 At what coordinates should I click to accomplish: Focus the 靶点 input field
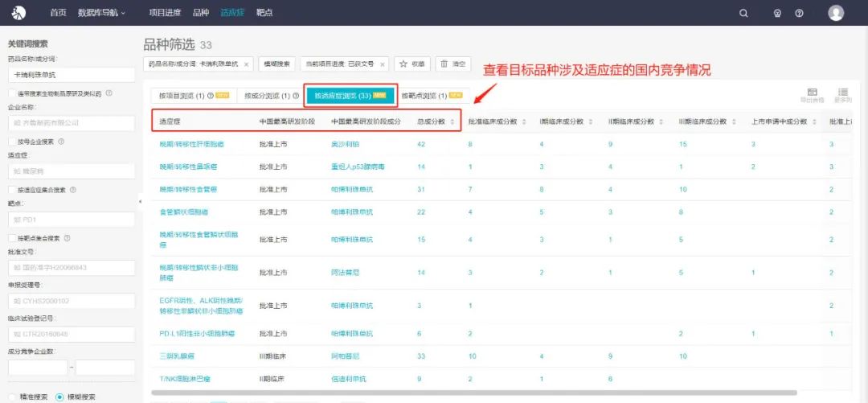click(x=72, y=220)
